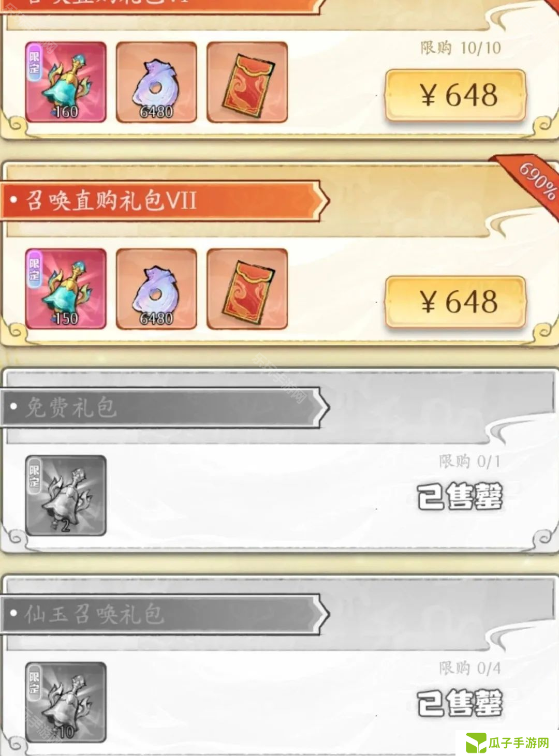Image resolution: width=559 pixels, height=756 pixels.
Task: Open the 瓜子手游网 watermark logo
Action: 507,743
